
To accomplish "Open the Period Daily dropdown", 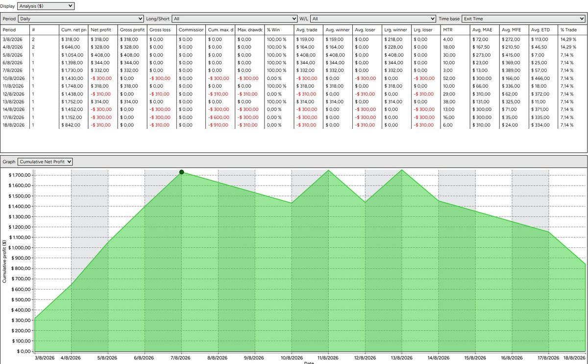I will (81, 19).
